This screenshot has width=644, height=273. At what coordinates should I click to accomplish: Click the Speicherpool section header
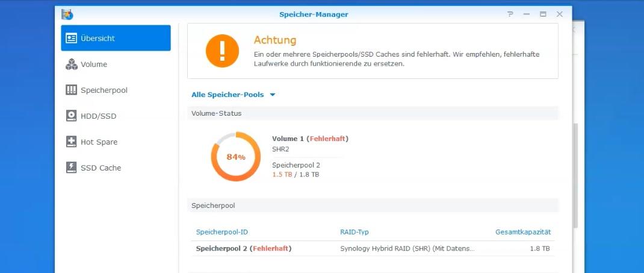(x=373, y=205)
